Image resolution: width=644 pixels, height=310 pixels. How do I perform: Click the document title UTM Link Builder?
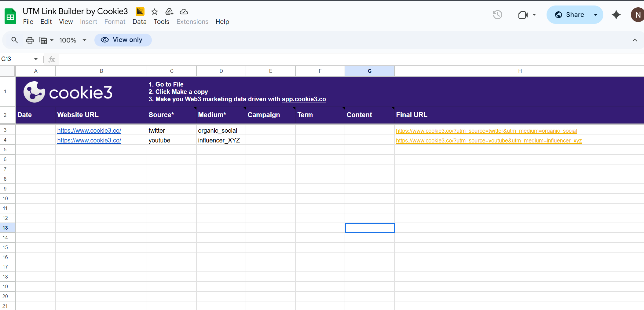(x=75, y=11)
